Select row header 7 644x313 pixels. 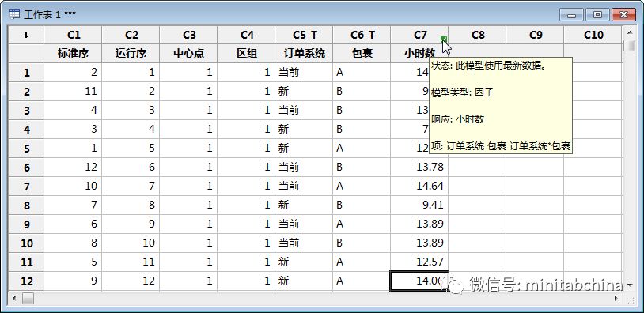tap(26, 187)
